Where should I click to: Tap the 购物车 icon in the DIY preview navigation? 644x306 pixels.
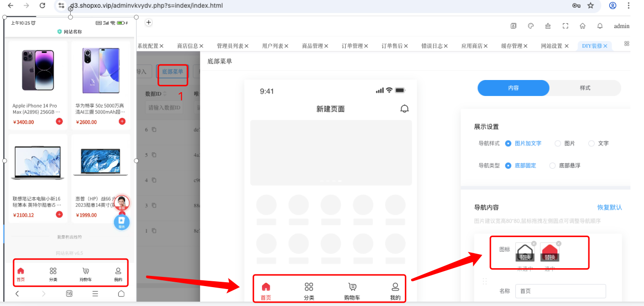352,287
